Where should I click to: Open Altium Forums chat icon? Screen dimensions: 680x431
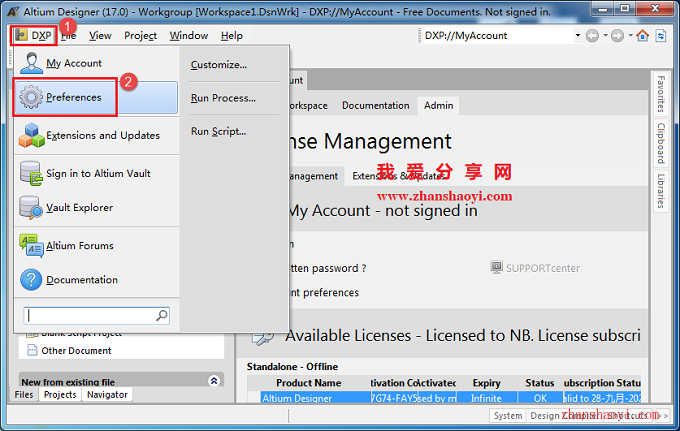(31, 245)
